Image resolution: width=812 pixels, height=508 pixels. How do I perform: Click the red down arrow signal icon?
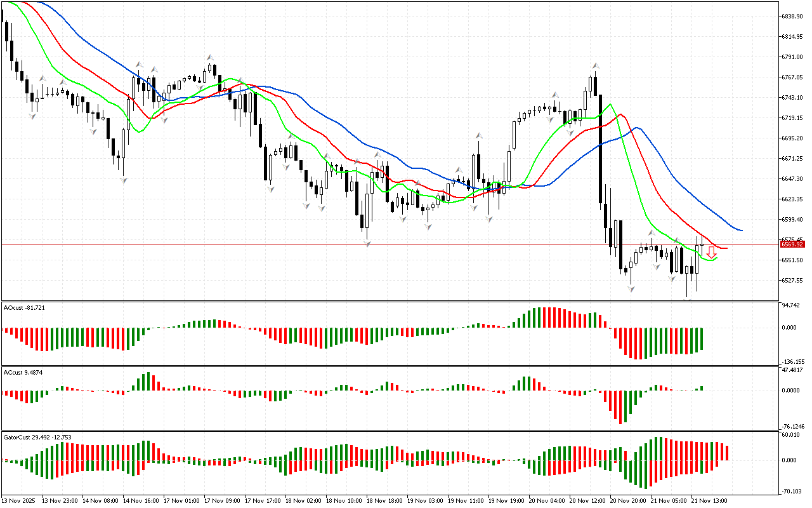(712, 252)
